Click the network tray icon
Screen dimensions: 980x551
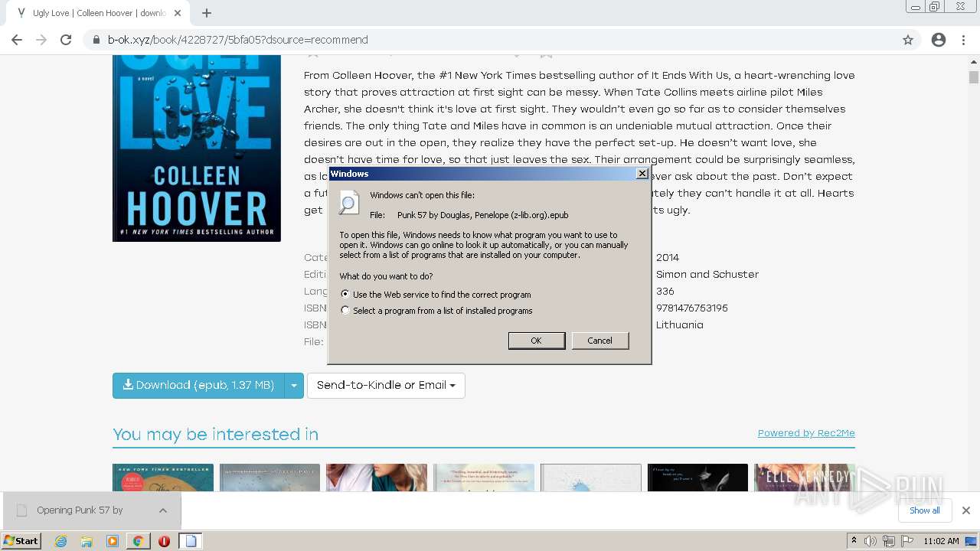point(889,541)
